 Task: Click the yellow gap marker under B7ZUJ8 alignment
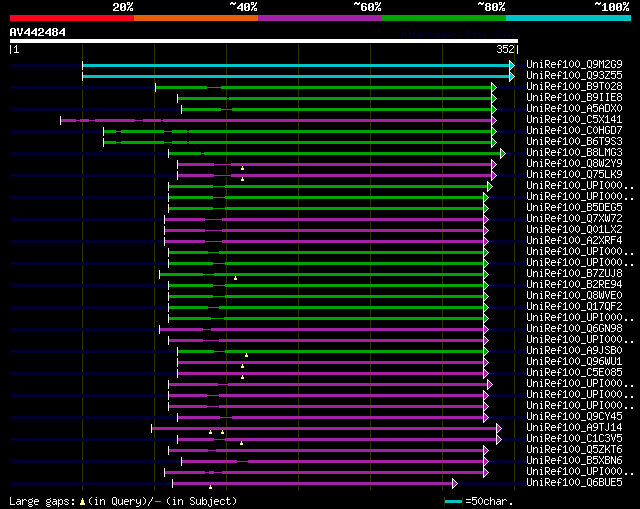(236, 278)
